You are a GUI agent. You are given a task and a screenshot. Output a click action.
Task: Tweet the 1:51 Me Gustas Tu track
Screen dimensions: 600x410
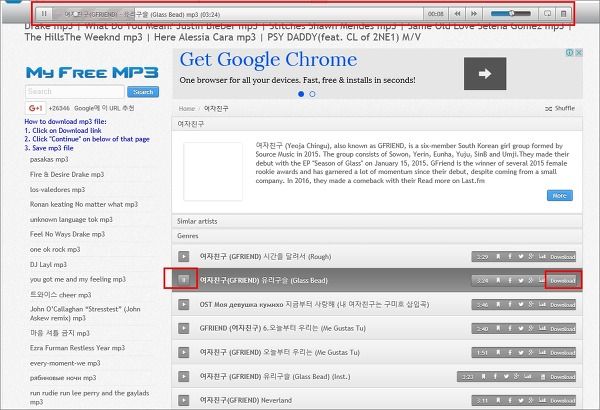(x=520, y=352)
